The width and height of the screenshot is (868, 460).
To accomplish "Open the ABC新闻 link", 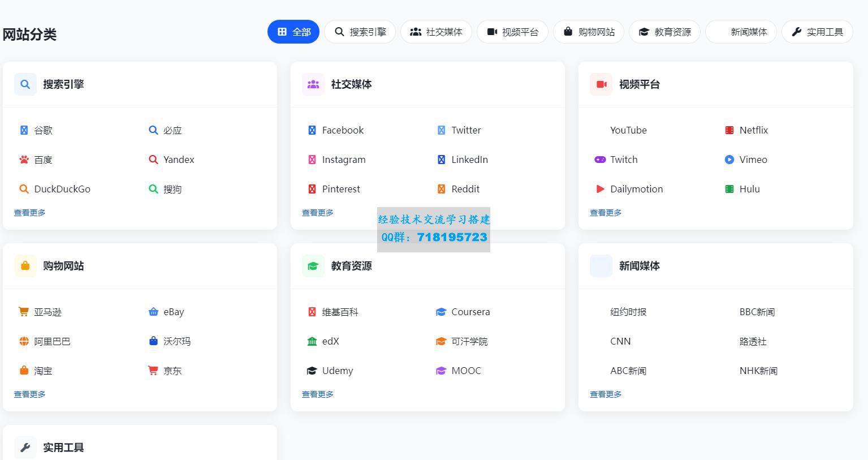I will point(628,371).
